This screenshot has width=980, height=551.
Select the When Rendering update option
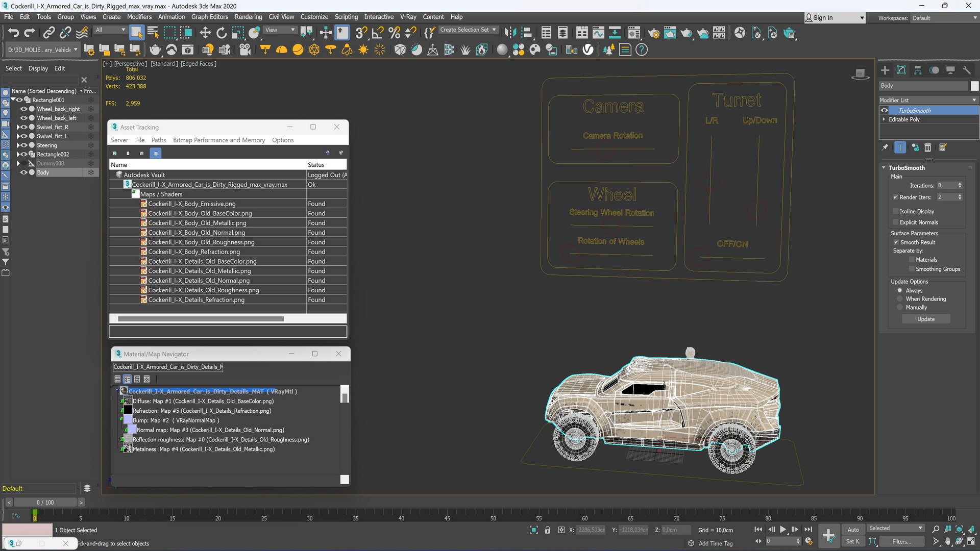click(x=900, y=299)
